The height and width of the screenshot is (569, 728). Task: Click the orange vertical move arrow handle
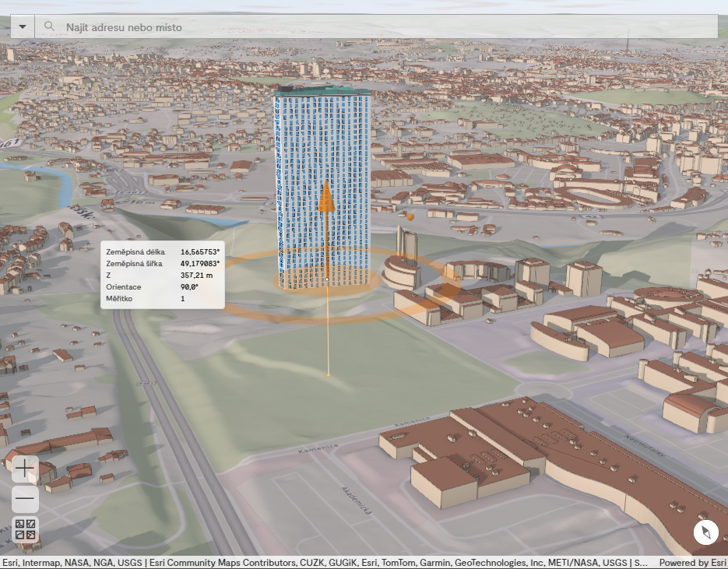(x=326, y=197)
